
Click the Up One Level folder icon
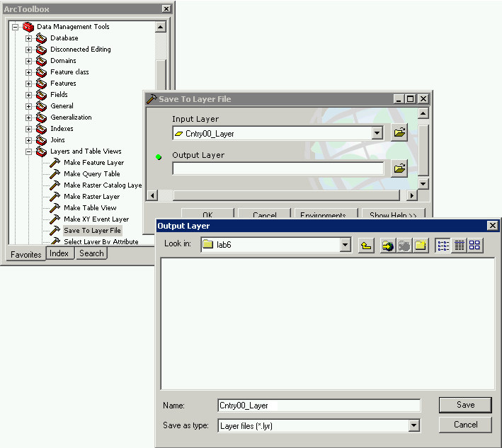[366, 246]
